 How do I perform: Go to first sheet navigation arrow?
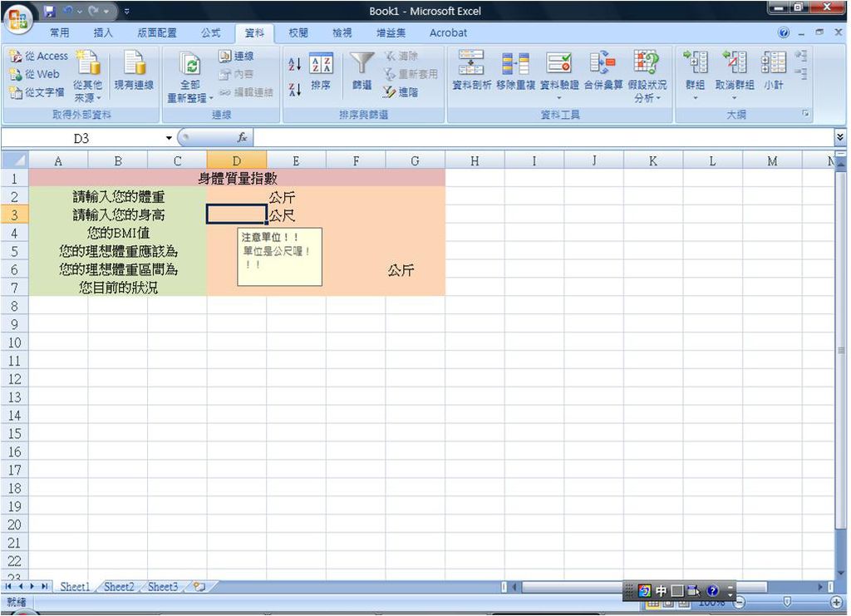click(x=8, y=587)
